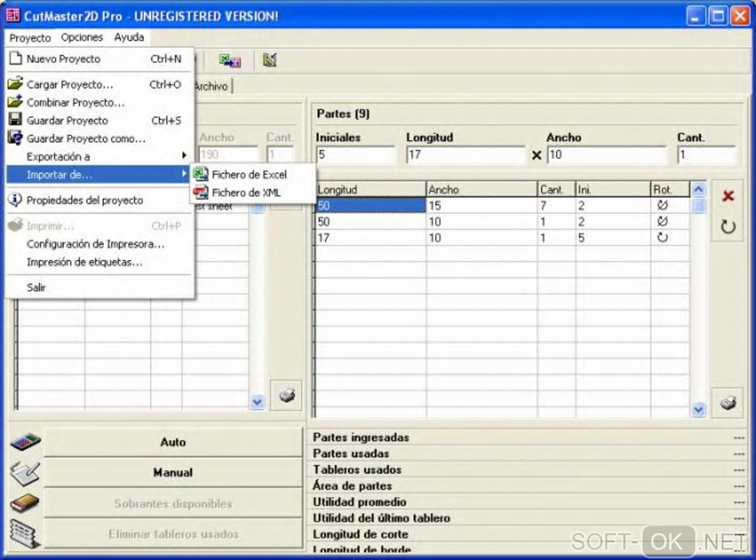Choose Cargar Proyecto... from menu
This screenshot has width=756, height=560.
pyautogui.click(x=99, y=84)
